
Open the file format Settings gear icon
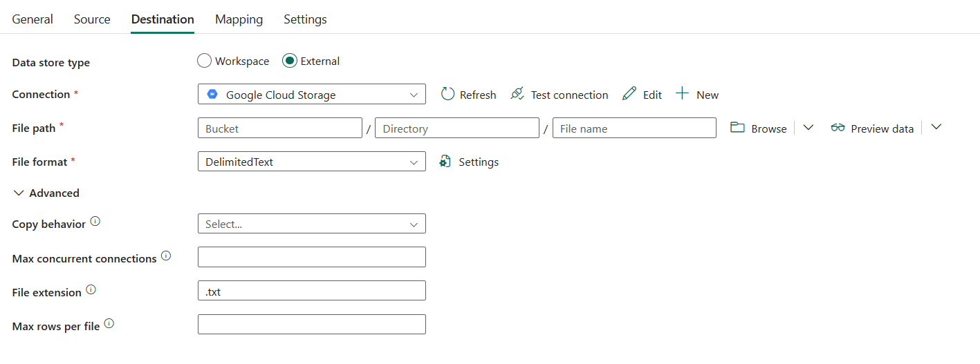point(446,162)
